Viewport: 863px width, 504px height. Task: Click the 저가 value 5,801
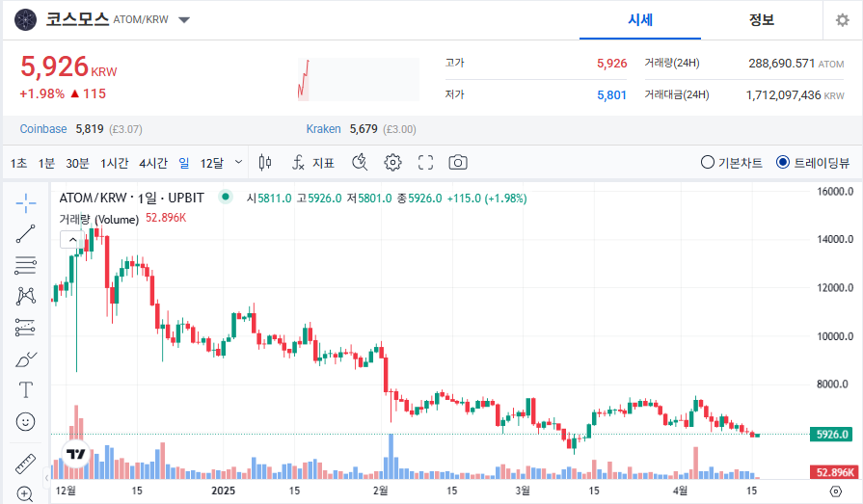[611, 95]
